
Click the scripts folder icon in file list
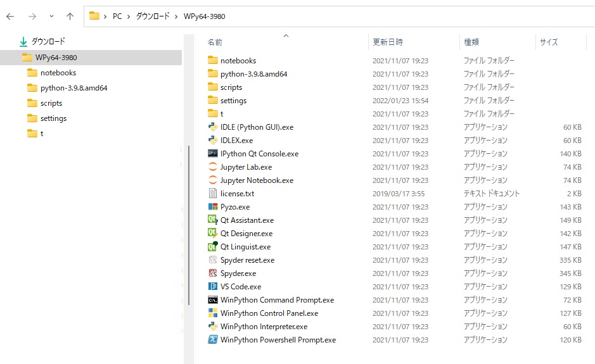[213, 87]
